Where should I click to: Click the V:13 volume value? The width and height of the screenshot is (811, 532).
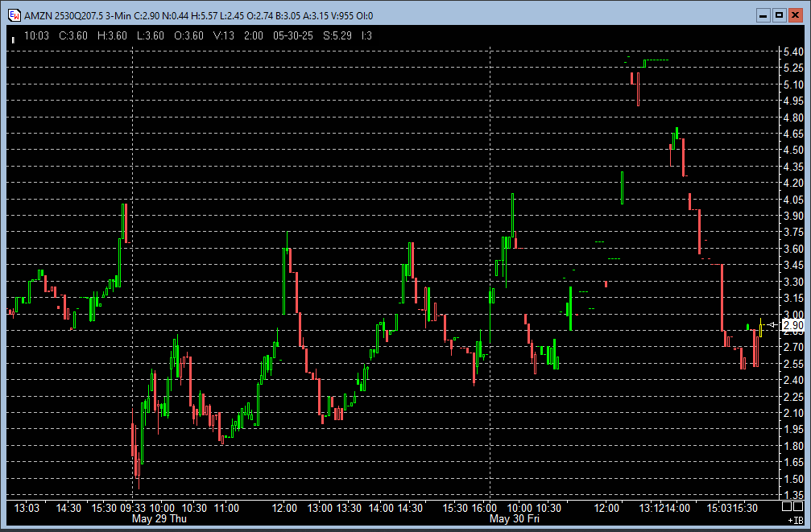224,35
